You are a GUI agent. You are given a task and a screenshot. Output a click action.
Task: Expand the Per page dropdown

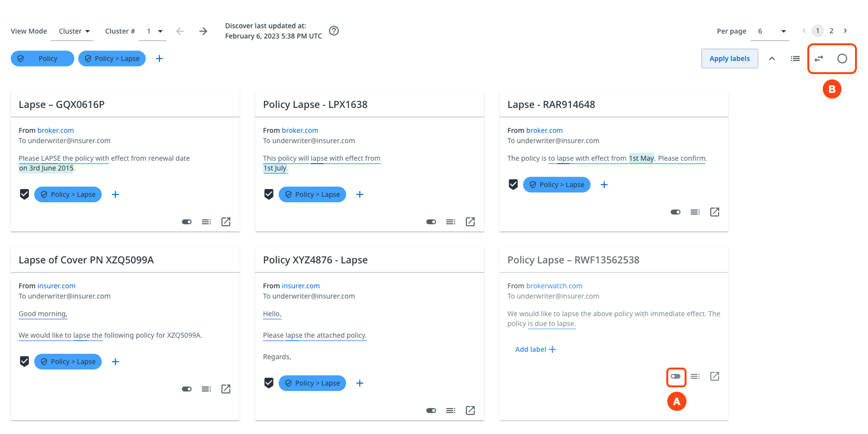point(771,31)
